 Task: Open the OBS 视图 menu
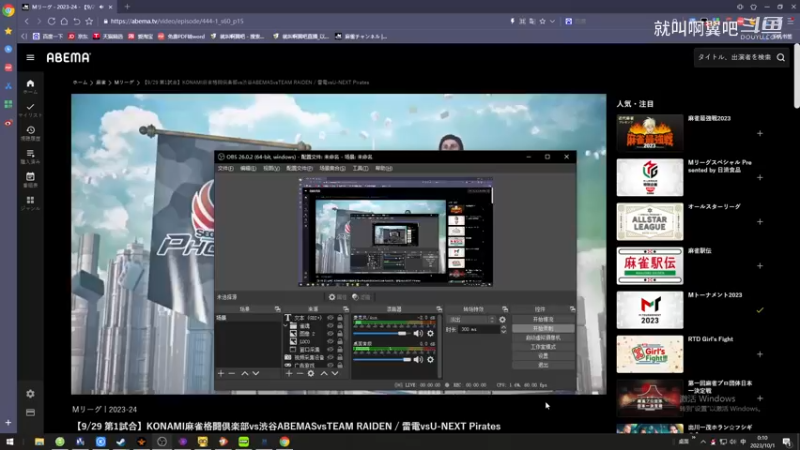271,168
